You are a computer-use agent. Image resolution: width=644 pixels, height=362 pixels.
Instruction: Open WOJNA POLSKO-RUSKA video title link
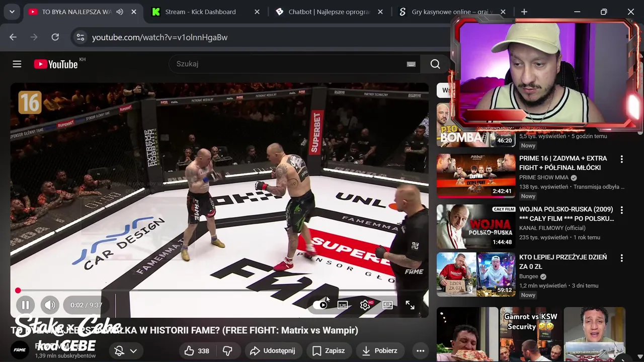click(567, 214)
